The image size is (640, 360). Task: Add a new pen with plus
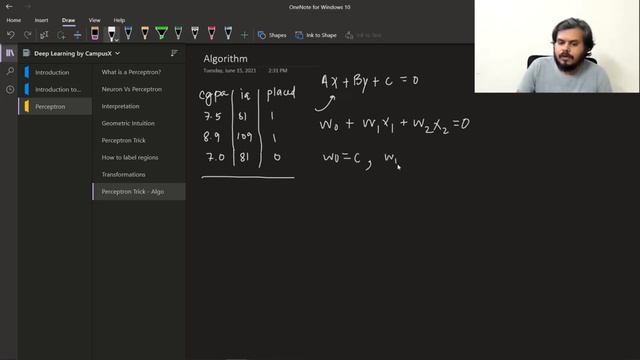tap(244, 36)
